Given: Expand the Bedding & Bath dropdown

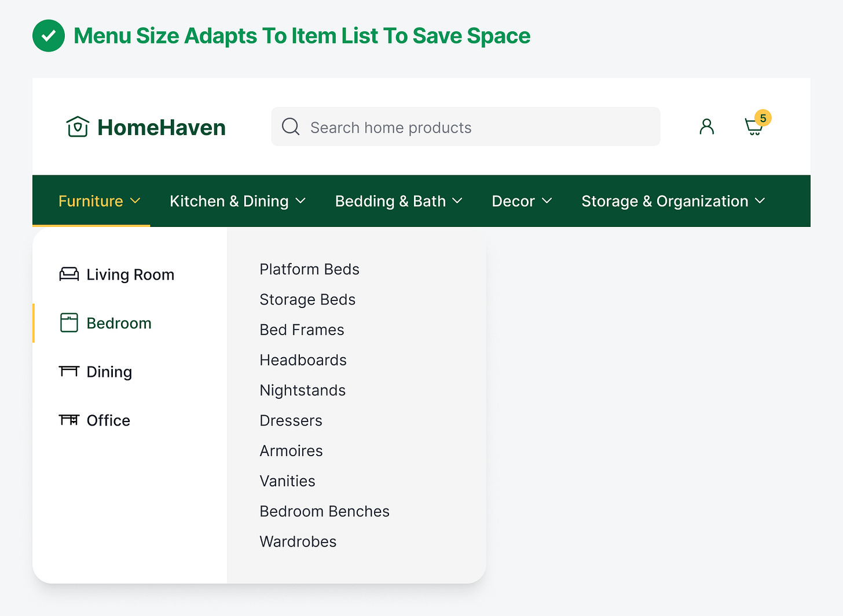Looking at the screenshot, I should click(x=398, y=201).
